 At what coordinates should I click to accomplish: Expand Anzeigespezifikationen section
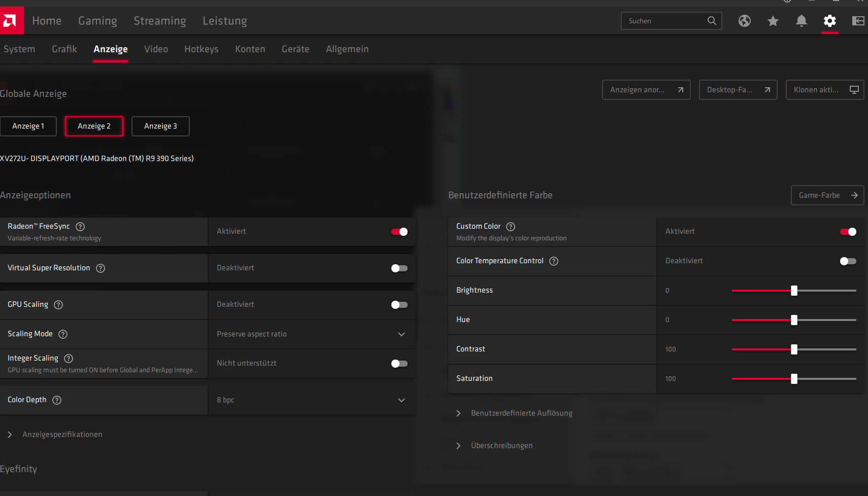(56, 435)
